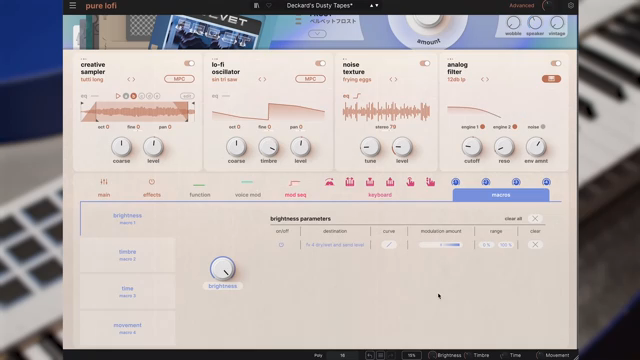Click the hand-on-keys keyboard icon
Image resolution: width=640 pixels, height=360 pixels.
pos(431,182)
